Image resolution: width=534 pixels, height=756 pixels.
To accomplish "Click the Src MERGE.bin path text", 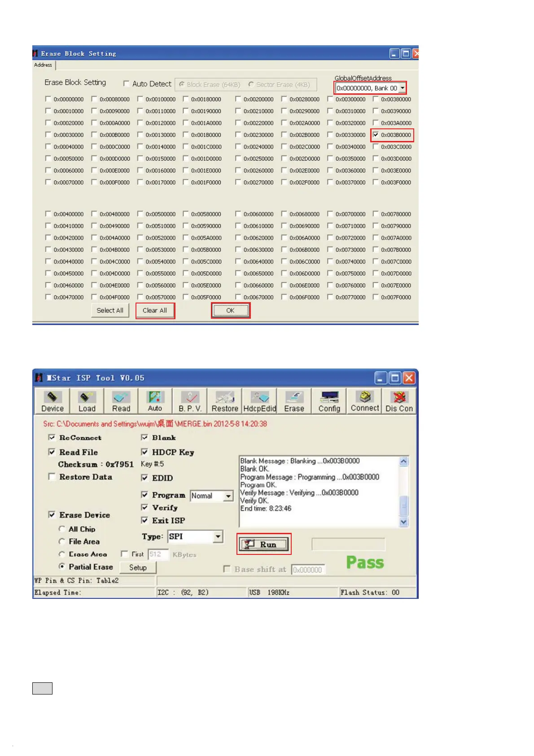I will tap(155, 424).
